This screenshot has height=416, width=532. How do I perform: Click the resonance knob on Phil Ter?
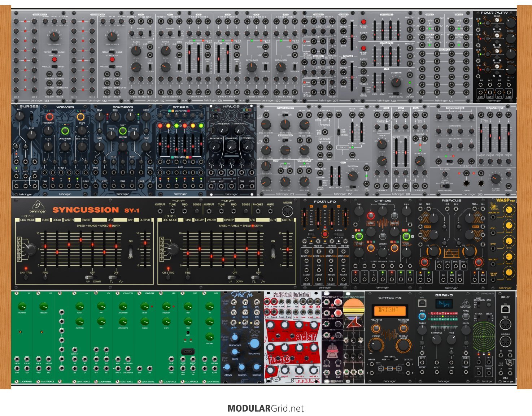click(x=235, y=337)
